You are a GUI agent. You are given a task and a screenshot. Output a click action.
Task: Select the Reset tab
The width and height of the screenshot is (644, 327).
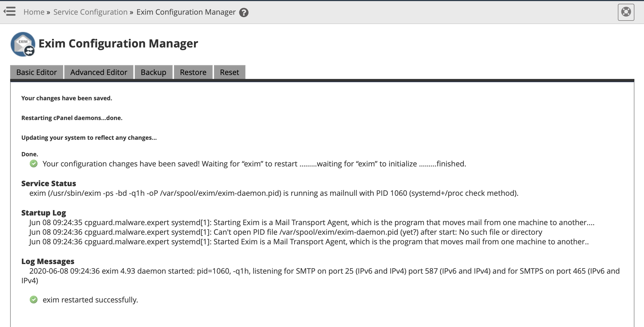[229, 72]
